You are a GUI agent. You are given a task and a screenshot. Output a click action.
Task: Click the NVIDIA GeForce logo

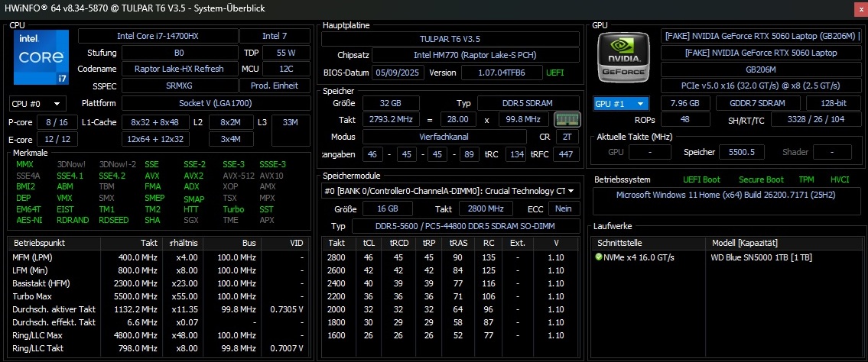point(625,58)
